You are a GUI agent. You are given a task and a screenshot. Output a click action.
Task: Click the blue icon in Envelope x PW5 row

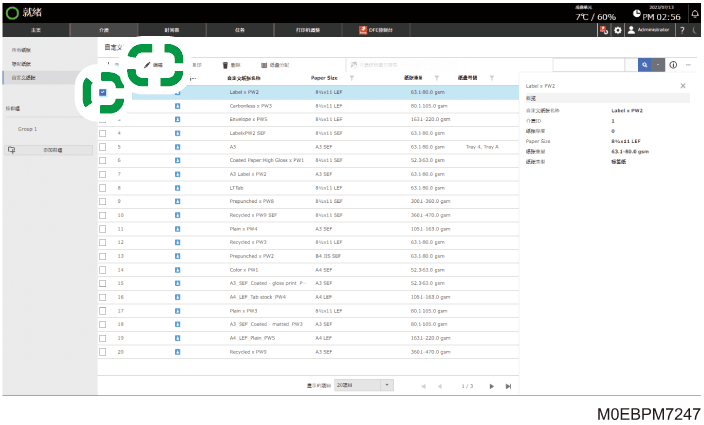click(177, 119)
